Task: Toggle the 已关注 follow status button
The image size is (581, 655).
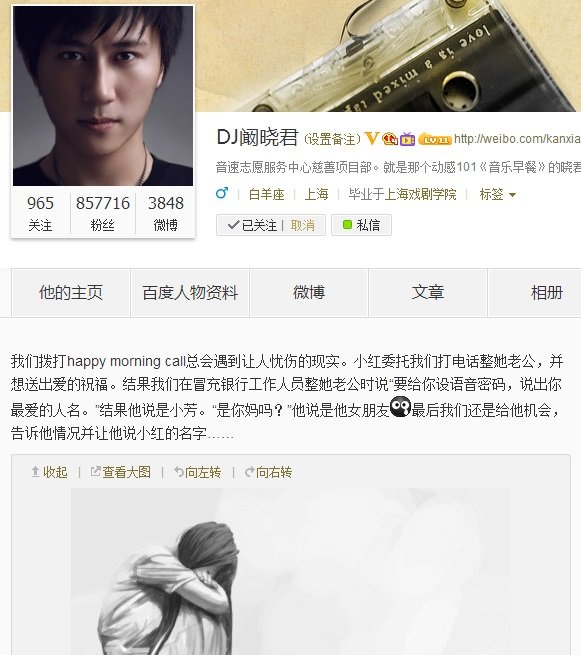Action: pyautogui.click(x=252, y=225)
